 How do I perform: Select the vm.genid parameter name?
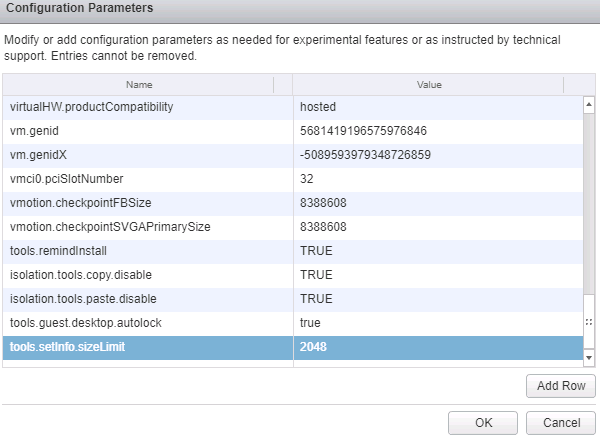[30, 130]
